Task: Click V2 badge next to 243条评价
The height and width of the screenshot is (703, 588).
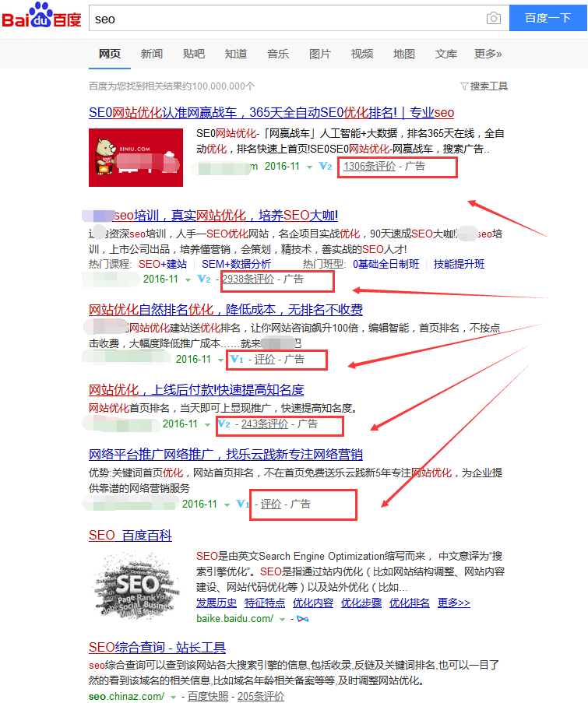Action: click(224, 424)
